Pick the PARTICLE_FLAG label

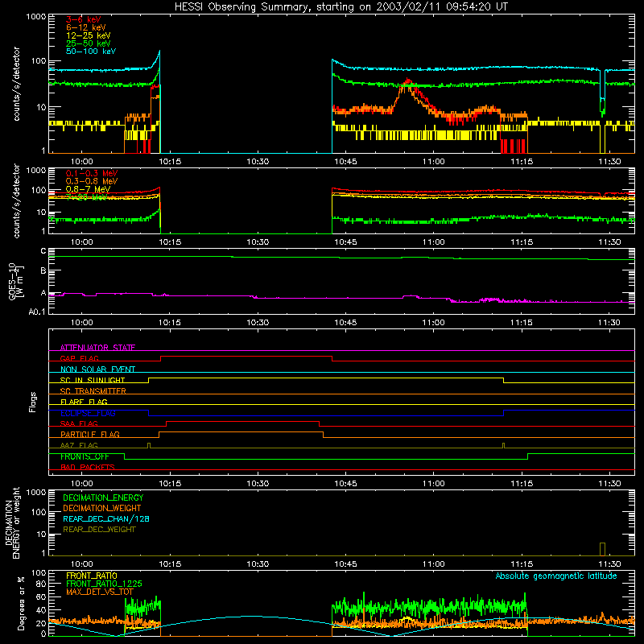pos(90,434)
